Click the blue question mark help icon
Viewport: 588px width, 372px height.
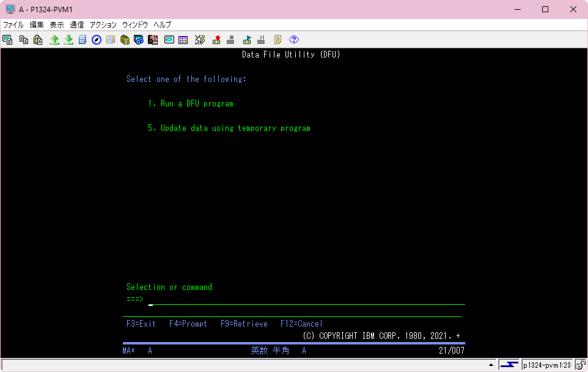(x=294, y=39)
